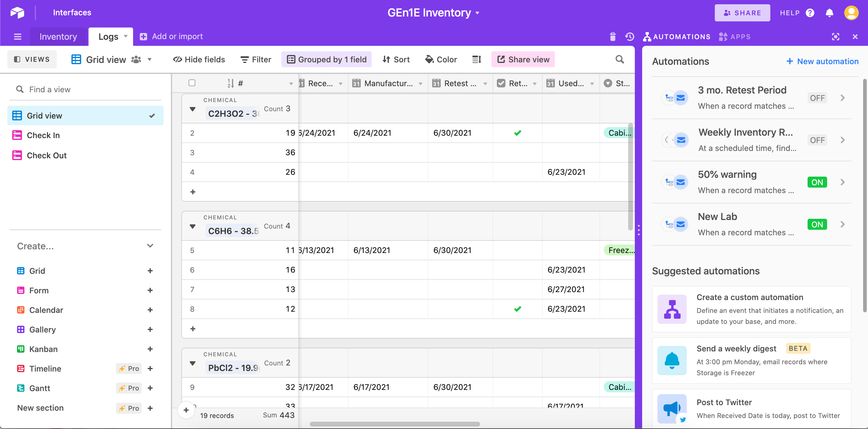Toggle the 50% warning automation off

pos(817,182)
